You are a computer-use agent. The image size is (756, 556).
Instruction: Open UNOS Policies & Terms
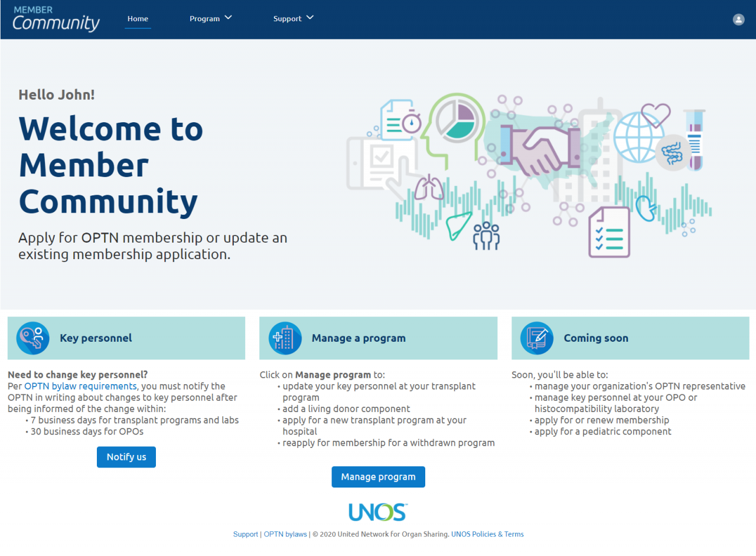(487, 534)
